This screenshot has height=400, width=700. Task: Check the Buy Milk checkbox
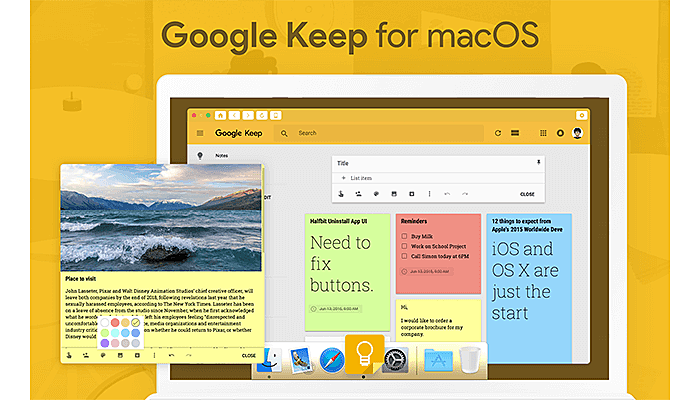(404, 236)
